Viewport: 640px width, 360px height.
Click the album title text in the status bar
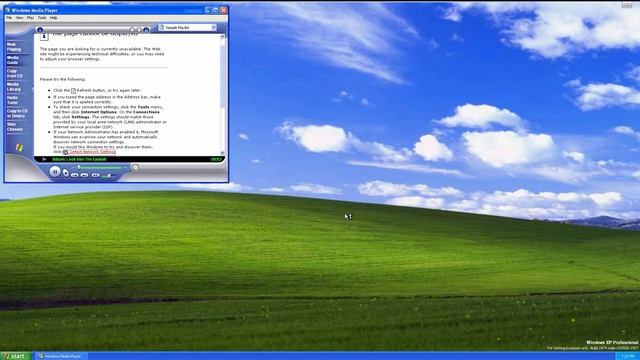79,159
